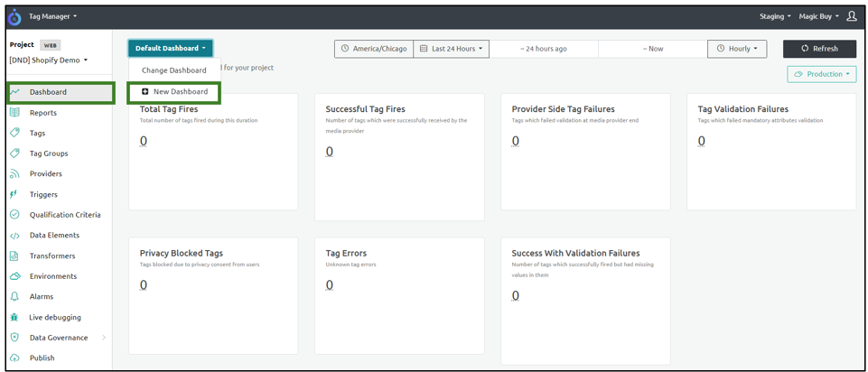Image resolution: width=868 pixels, height=372 pixels.
Task: Open the Last 24 Hours range dropdown
Action: point(451,49)
